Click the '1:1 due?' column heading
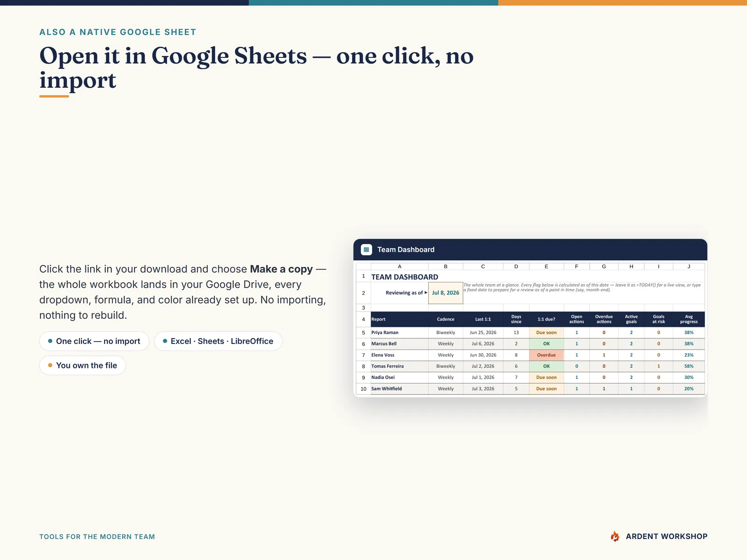This screenshot has width=747, height=560. click(546, 319)
